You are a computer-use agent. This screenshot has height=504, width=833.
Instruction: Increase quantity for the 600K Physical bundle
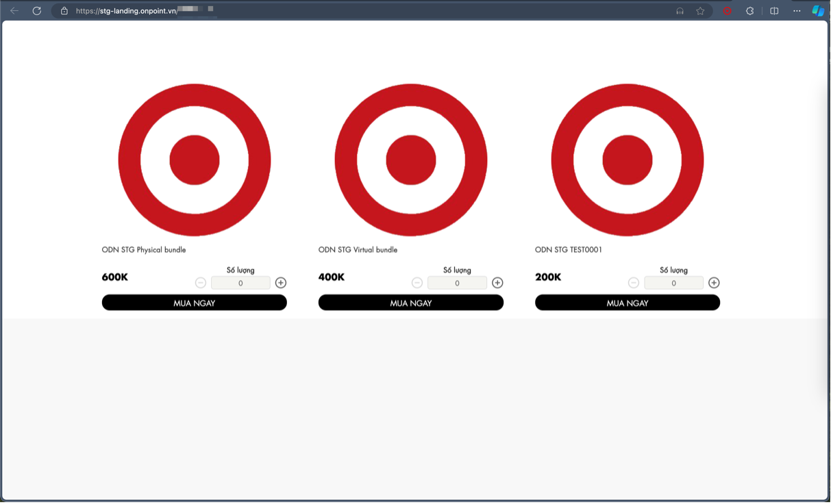pyautogui.click(x=281, y=283)
